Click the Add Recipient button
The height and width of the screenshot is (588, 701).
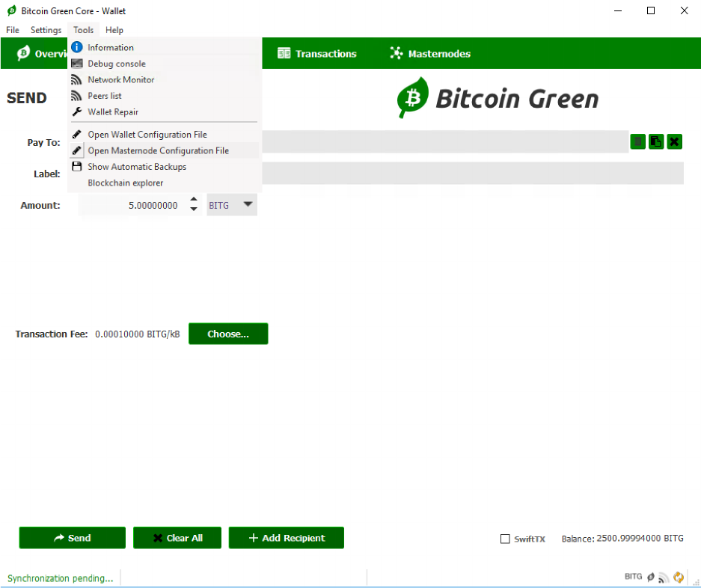tap(286, 537)
